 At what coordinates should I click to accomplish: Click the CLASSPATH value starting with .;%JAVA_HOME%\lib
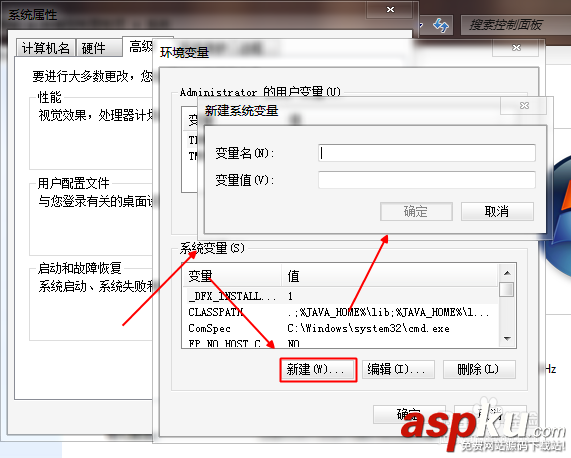(388, 312)
